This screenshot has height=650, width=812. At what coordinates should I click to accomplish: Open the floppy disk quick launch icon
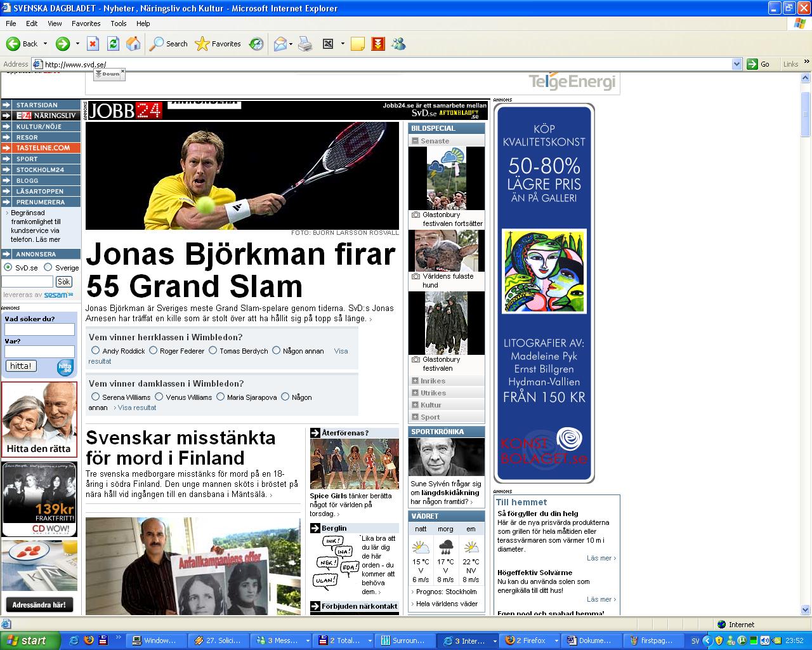[x=103, y=640]
